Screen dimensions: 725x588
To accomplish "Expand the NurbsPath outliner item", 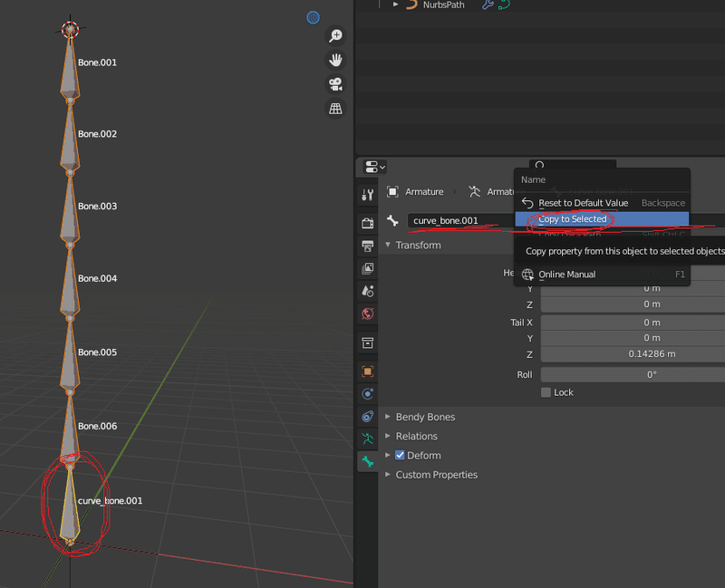I will [x=395, y=5].
